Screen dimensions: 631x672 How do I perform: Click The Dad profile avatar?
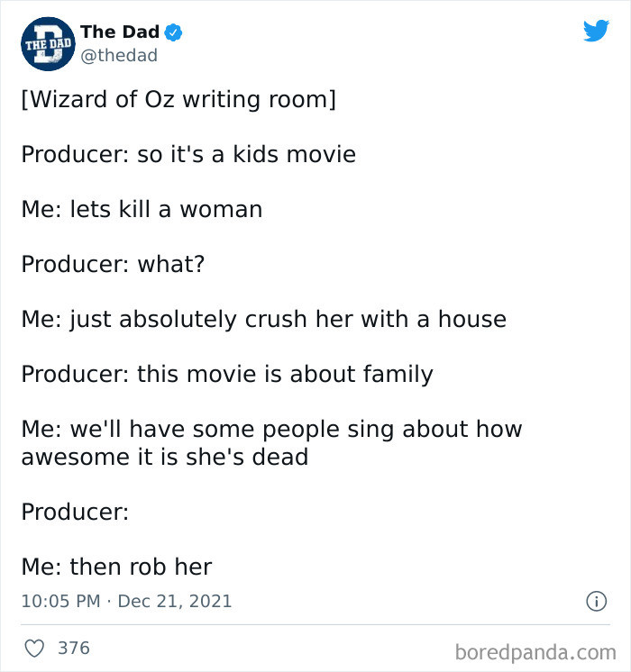point(48,44)
